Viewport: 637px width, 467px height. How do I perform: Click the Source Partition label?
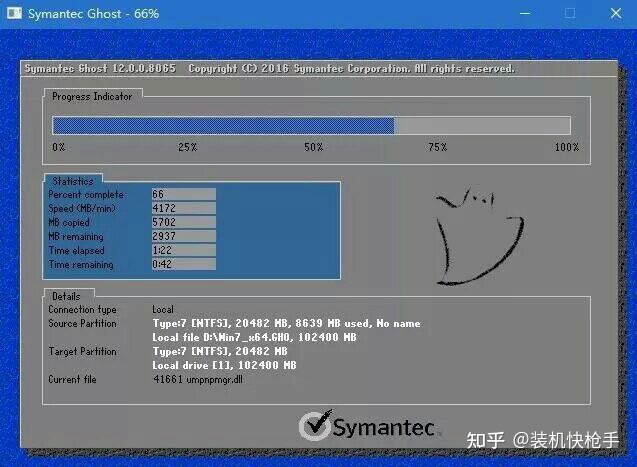pyautogui.click(x=82, y=323)
